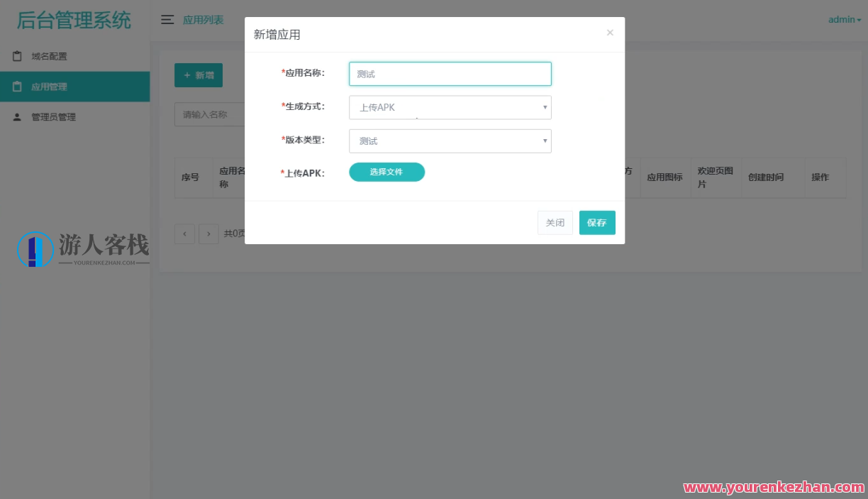Screen dimensions: 868x499
Task: Select the 域名配置 sidebar icon
Action: [x=16, y=55]
